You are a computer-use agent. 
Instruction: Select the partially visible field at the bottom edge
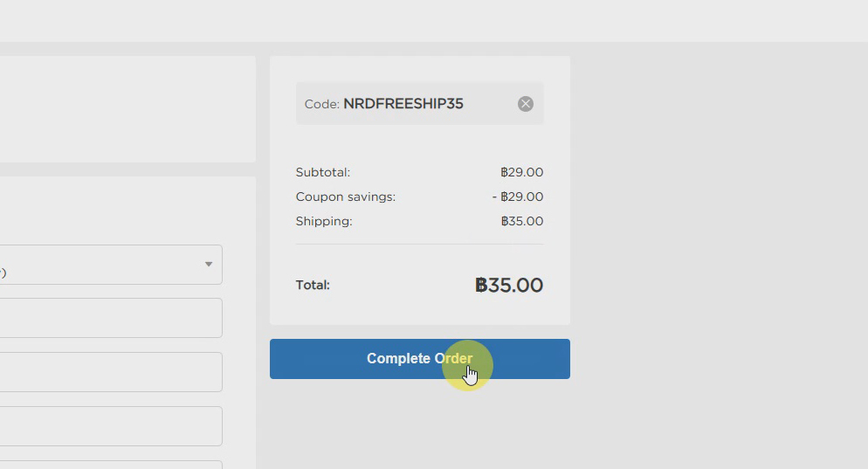(x=111, y=466)
